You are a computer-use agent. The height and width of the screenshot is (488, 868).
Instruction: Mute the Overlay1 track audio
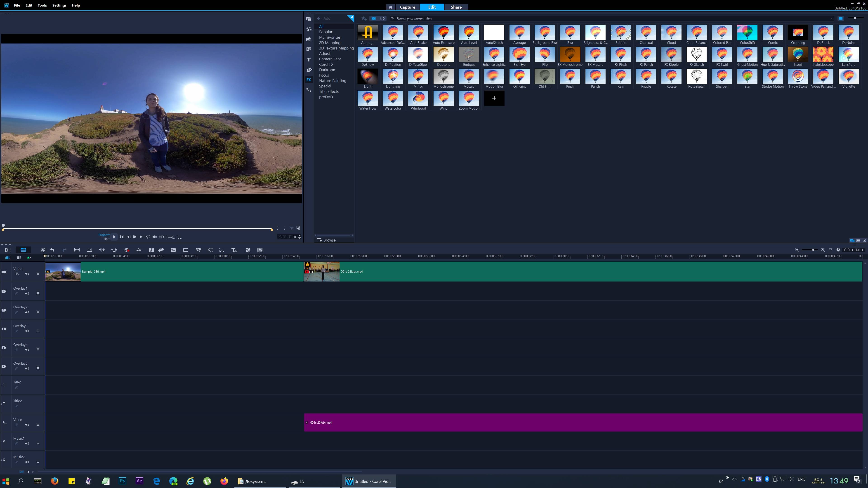[x=27, y=293]
